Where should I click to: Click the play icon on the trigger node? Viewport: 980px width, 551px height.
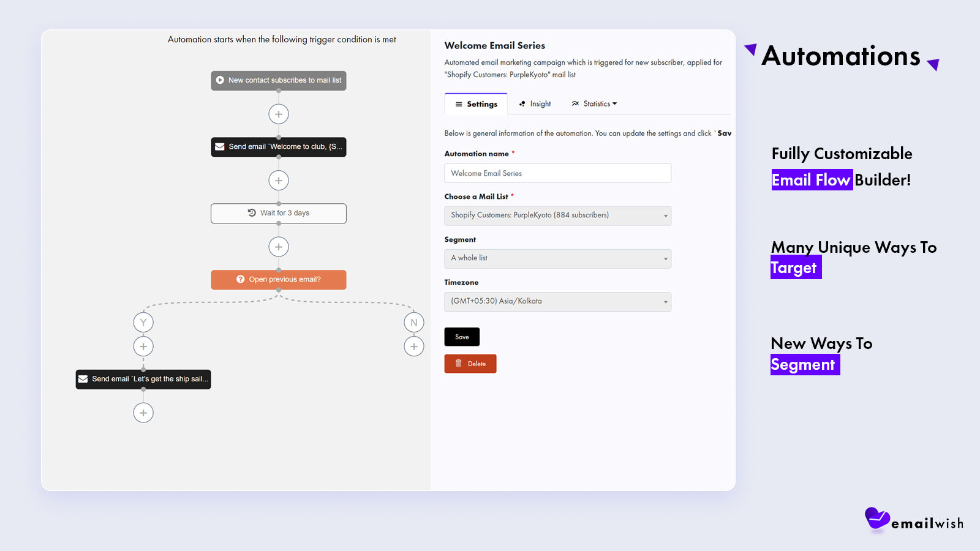[220, 80]
